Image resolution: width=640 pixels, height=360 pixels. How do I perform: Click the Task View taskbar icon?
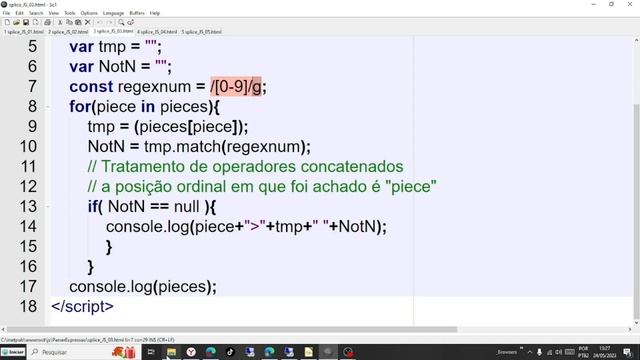pyautogui.click(x=151, y=352)
